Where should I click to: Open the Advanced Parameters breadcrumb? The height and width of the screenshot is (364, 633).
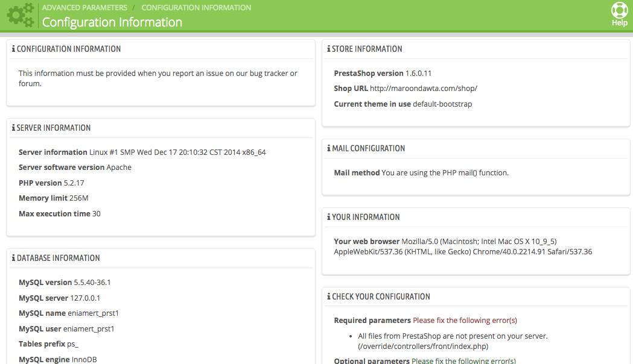coord(84,8)
